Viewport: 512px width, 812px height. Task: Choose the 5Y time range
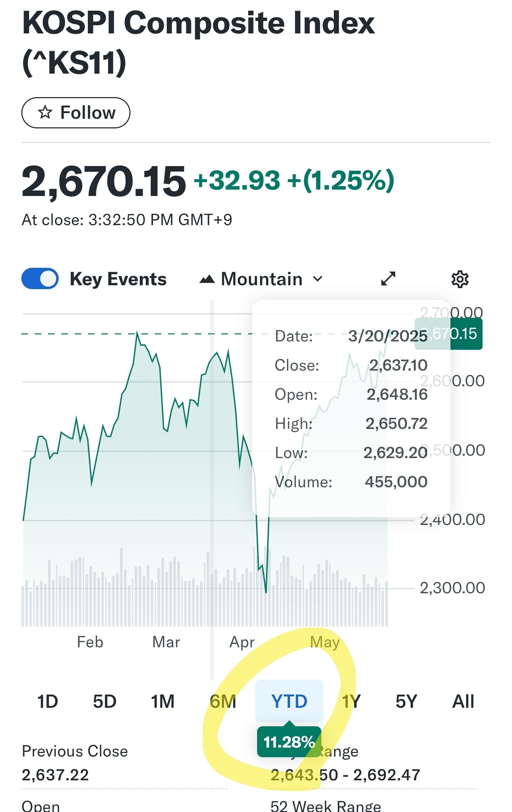[x=406, y=701]
